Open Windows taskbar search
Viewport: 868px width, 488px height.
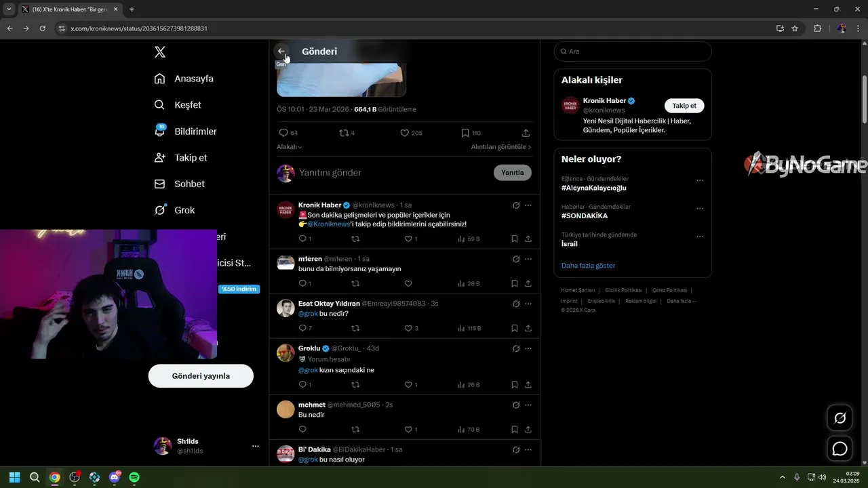[35, 477]
